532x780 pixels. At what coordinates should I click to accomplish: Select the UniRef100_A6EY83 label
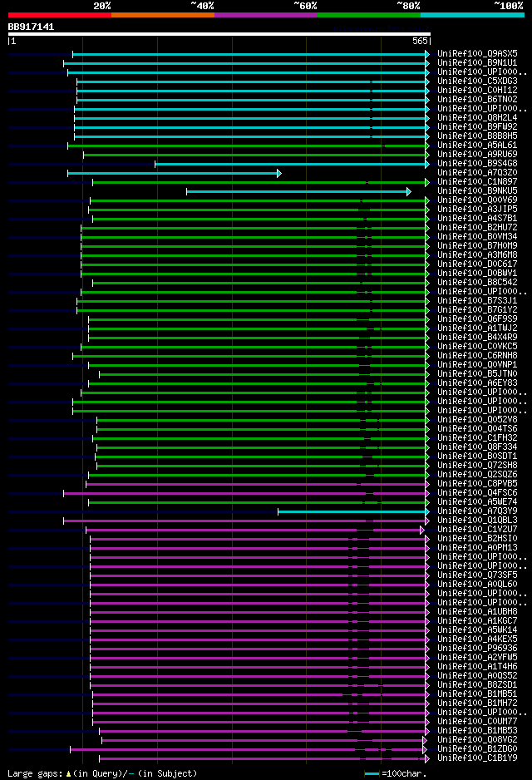pos(477,383)
